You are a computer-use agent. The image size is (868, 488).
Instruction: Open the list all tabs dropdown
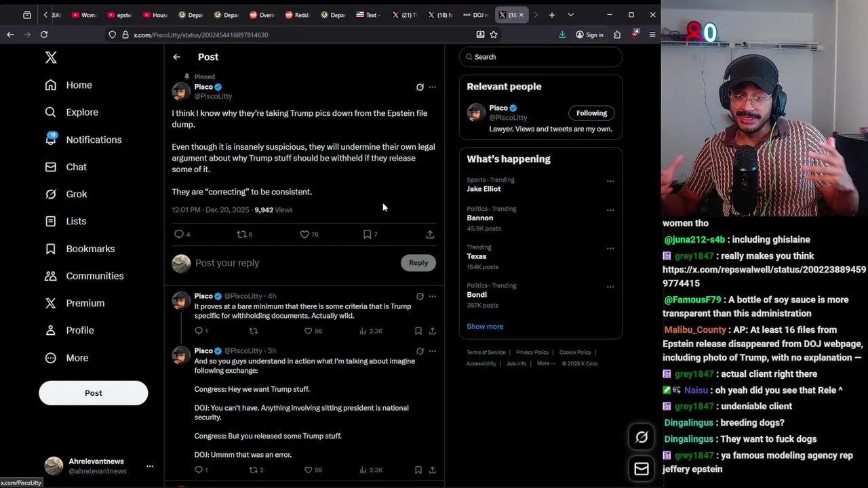click(x=570, y=15)
